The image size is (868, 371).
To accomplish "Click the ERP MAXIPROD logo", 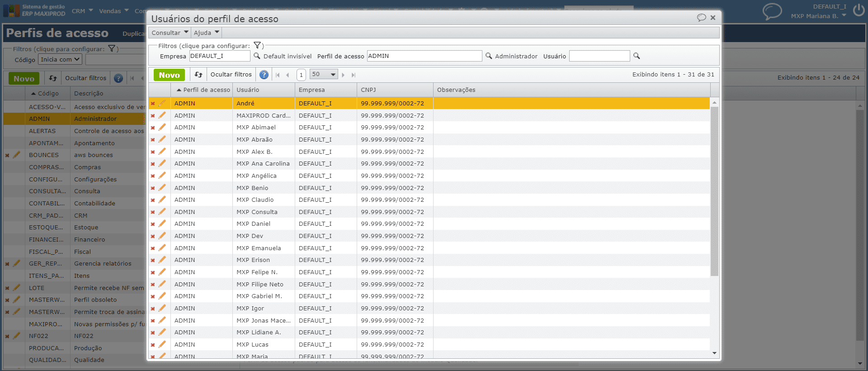I will (34, 10).
